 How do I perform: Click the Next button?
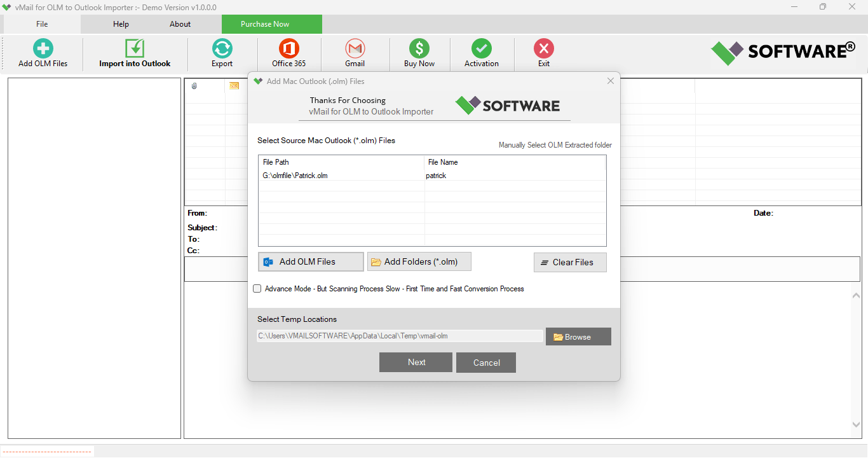point(416,363)
